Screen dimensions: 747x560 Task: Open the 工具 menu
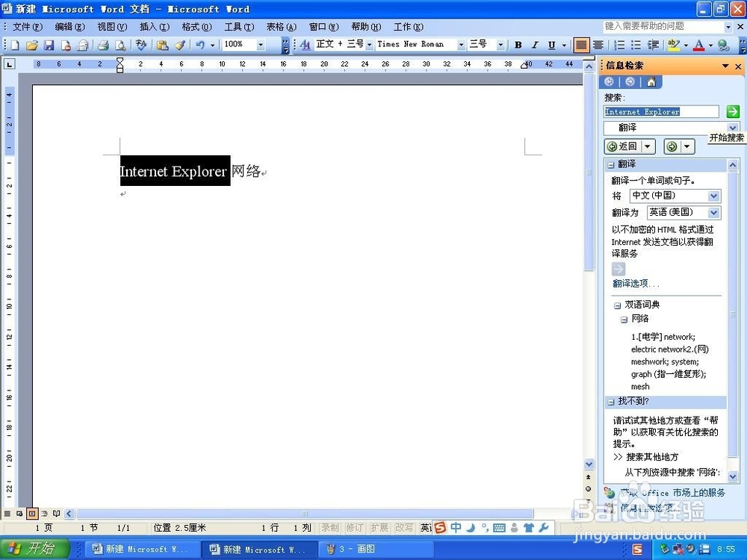pyautogui.click(x=239, y=27)
